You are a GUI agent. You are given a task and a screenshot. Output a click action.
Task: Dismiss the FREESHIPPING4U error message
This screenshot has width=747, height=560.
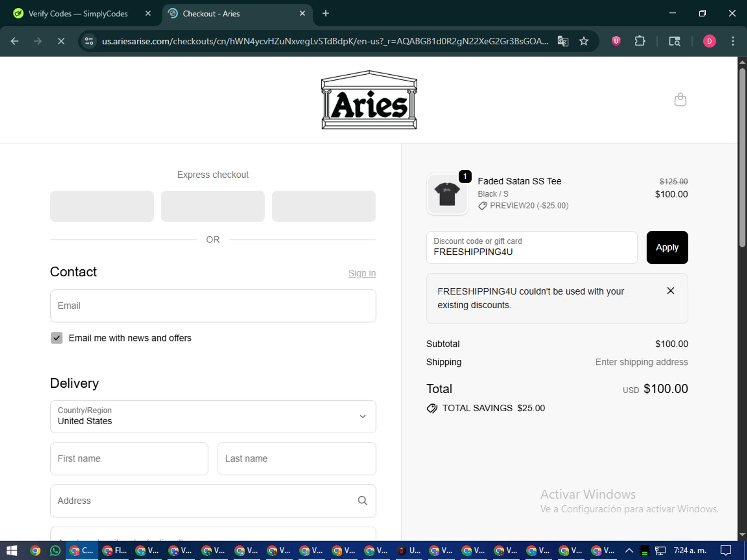(x=670, y=291)
